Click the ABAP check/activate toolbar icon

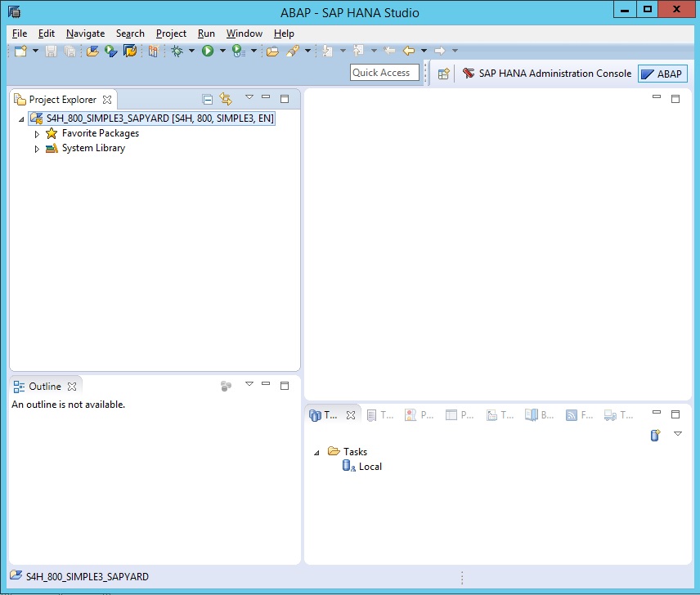153,51
